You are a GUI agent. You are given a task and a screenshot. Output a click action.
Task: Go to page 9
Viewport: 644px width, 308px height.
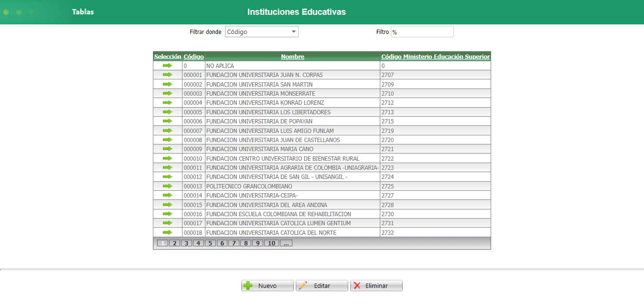click(x=258, y=243)
